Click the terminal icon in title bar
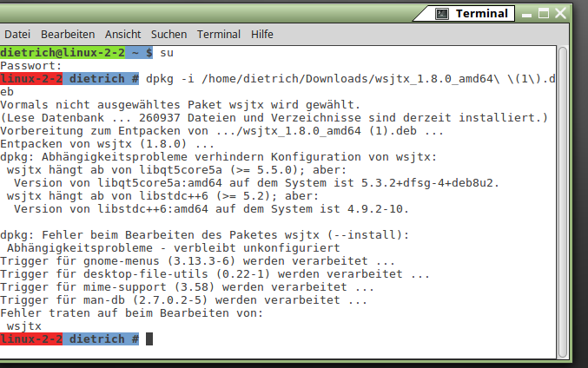Viewport: 588px width, 368px height. [442, 14]
